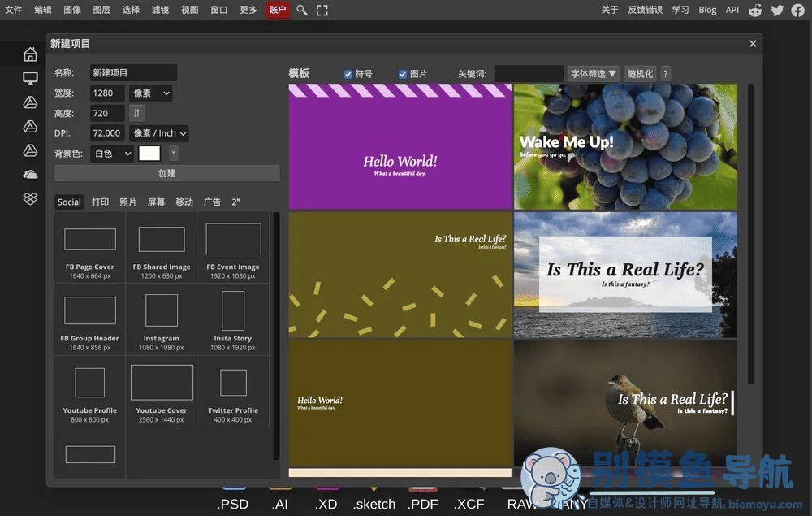The height and width of the screenshot is (516, 812).
Task: Click the 创建 button
Action: pos(166,173)
